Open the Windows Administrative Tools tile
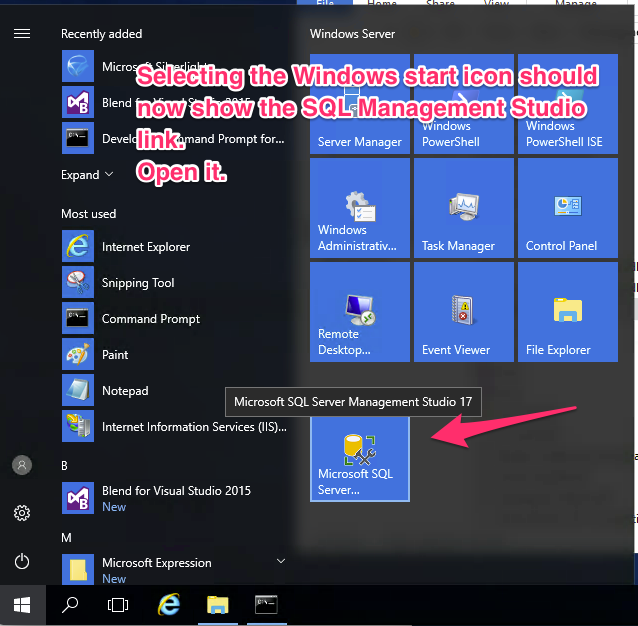The height and width of the screenshot is (626, 638). 360,208
